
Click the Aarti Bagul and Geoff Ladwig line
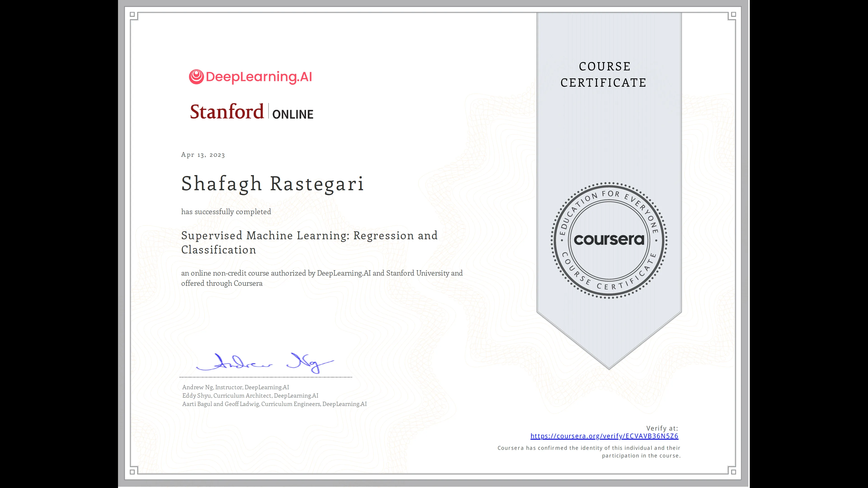coord(274,404)
